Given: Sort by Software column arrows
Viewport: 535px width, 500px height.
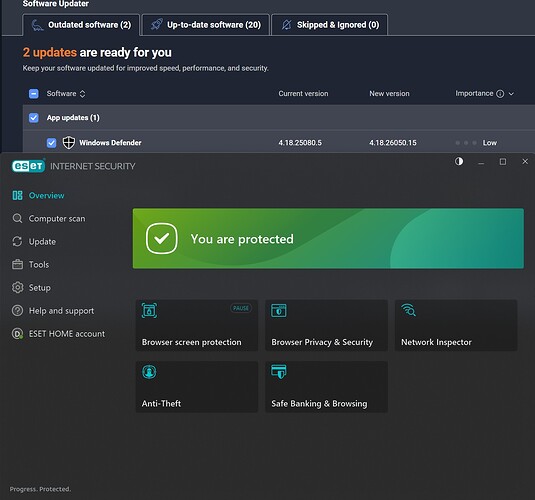Looking at the screenshot, I should 82,94.
